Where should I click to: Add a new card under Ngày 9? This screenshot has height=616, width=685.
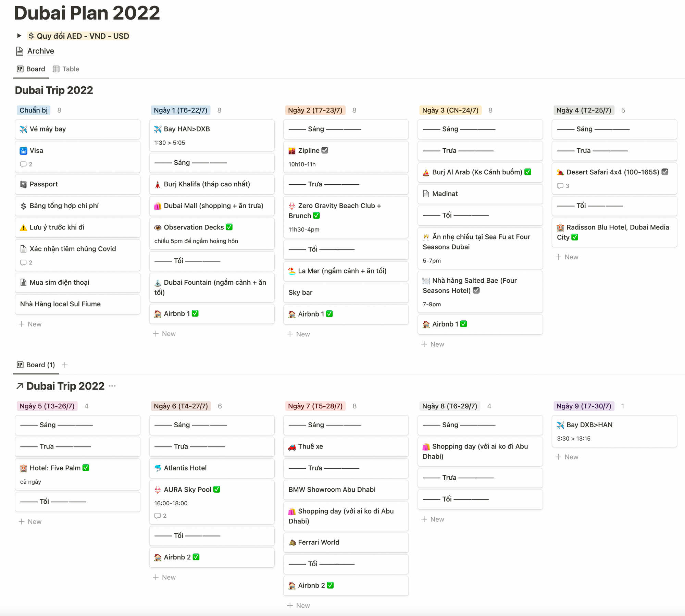click(x=567, y=457)
